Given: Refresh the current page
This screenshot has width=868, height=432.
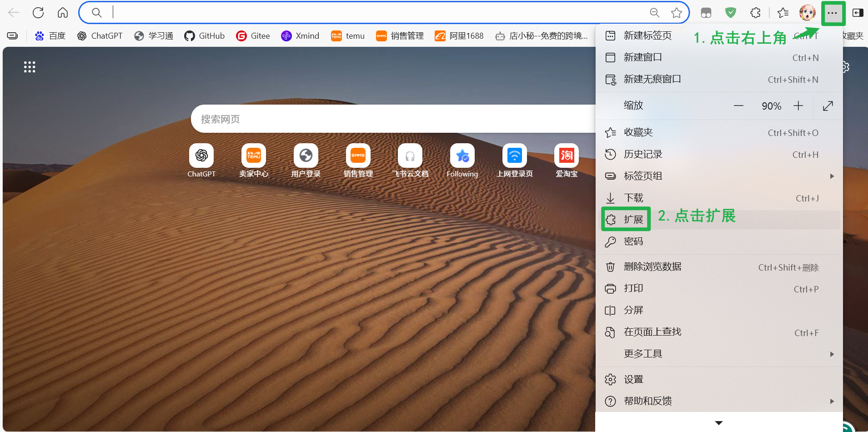Looking at the screenshot, I should coord(38,12).
